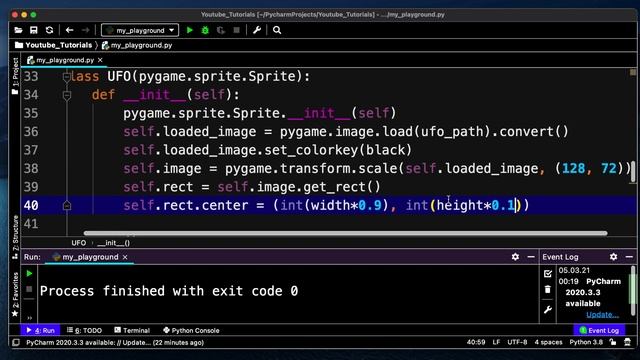Open the 6: TODO tool window
This screenshot has height=360, width=640.
(x=84, y=330)
